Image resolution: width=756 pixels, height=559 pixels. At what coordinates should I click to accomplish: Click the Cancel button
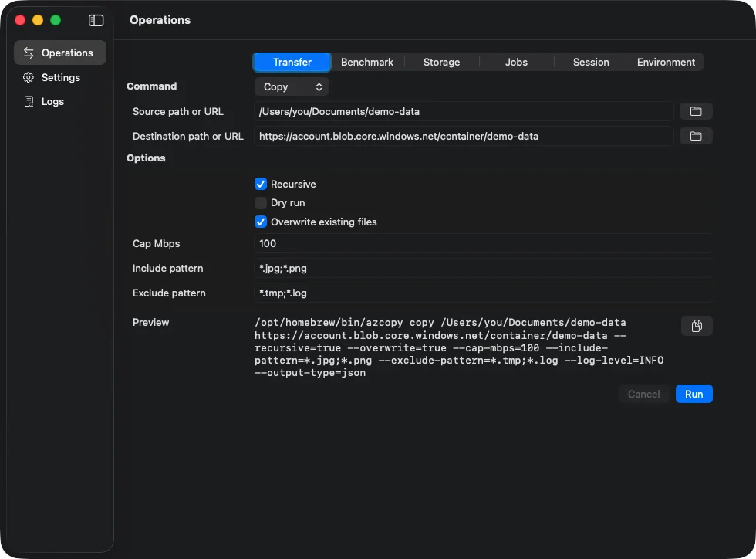[643, 394]
